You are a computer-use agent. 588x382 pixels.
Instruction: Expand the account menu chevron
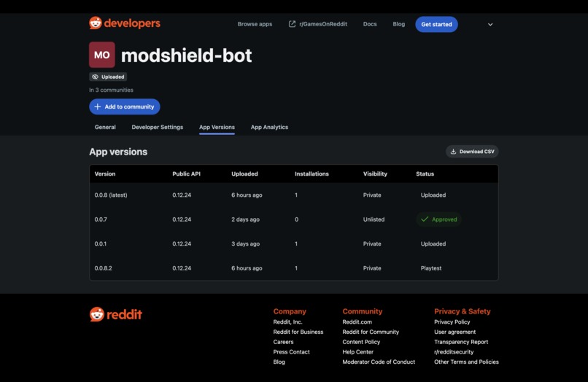coord(490,24)
